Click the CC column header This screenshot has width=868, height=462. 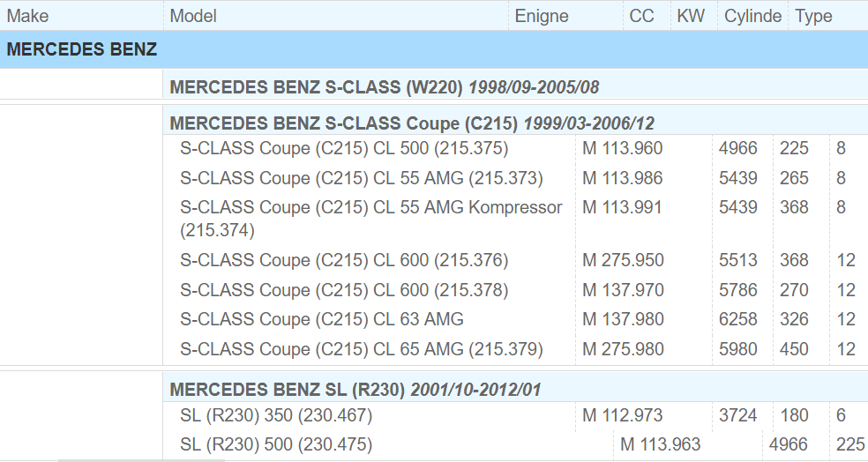coord(641,16)
